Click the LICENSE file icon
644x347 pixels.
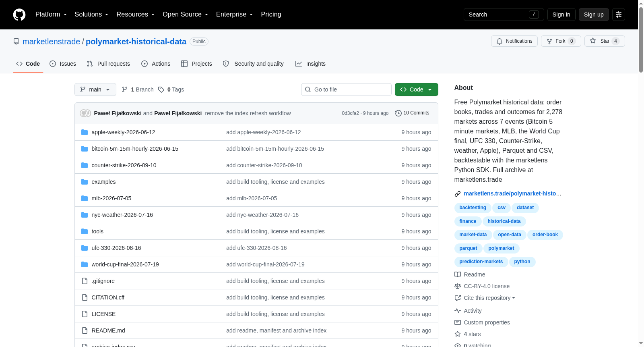85,314
